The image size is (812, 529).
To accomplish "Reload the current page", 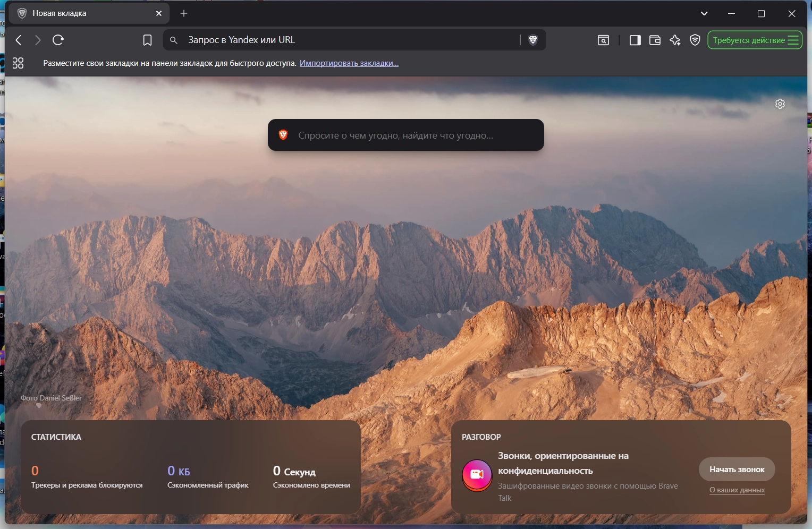I will (x=58, y=40).
